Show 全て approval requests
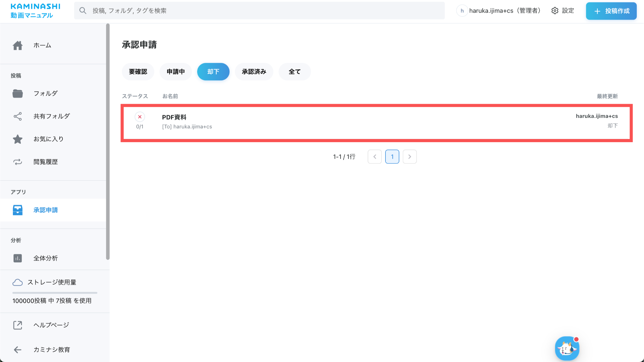The image size is (644, 362). click(295, 72)
